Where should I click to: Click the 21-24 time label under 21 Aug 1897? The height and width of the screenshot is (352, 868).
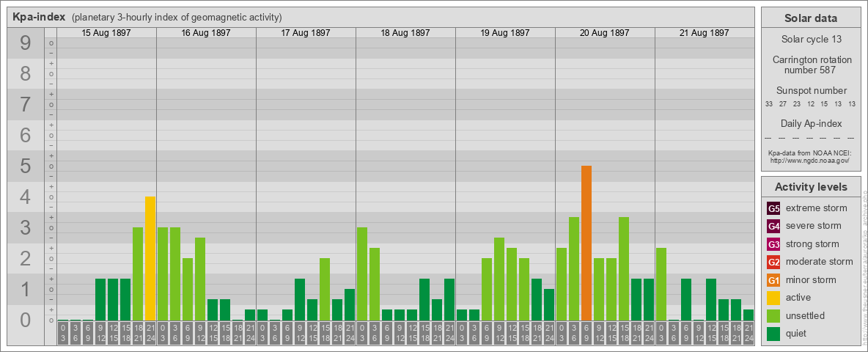tap(749, 333)
